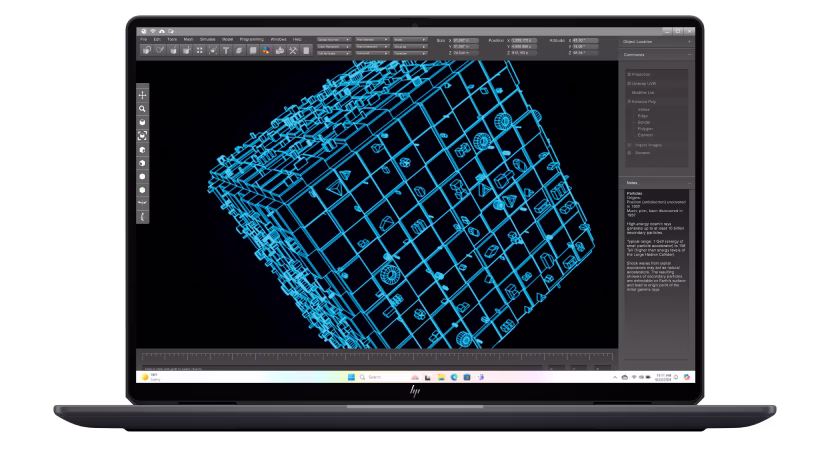The width and height of the screenshot is (830, 450).
Task: Choose the bottom axis icon in left toolbar
Action: coord(142,217)
